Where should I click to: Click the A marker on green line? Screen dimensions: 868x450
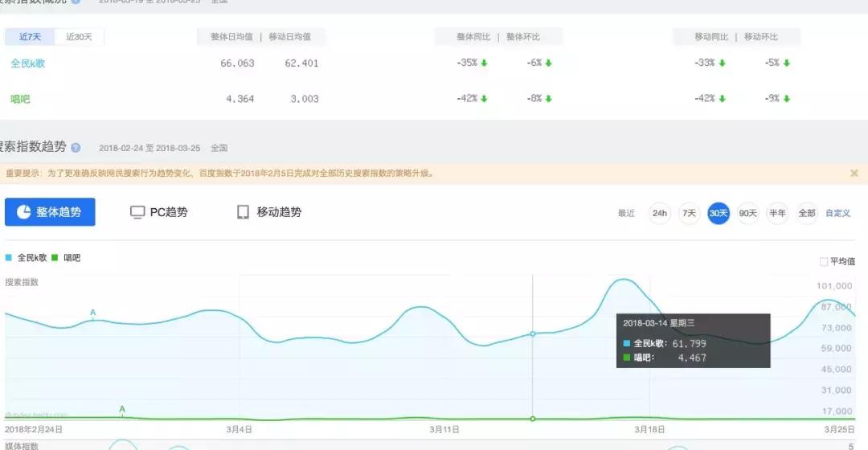pyautogui.click(x=122, y=409)
